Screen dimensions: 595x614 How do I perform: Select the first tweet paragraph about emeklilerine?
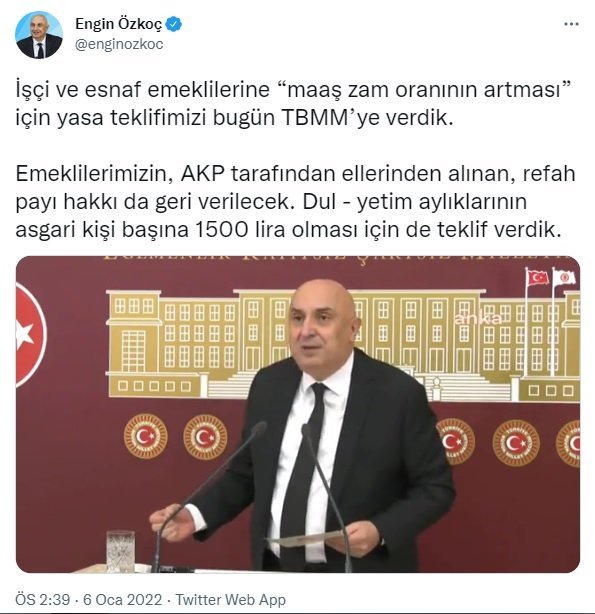(292, 104)
